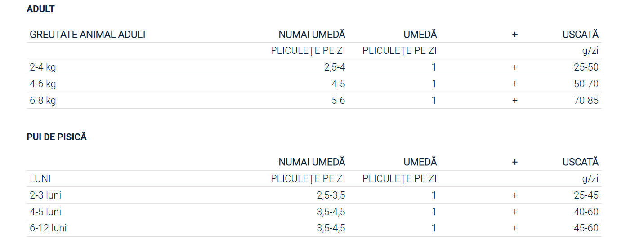
Task: Click the ADULT section heading
Action: pos(40,9)
